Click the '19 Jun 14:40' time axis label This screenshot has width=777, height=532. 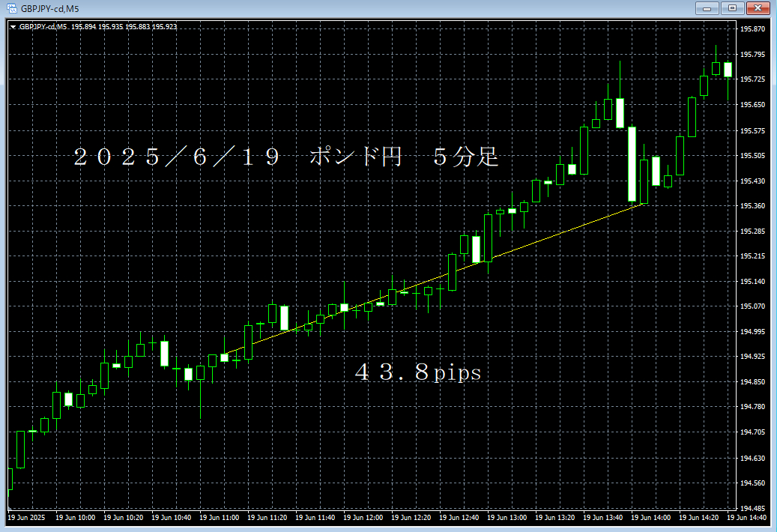747,518
